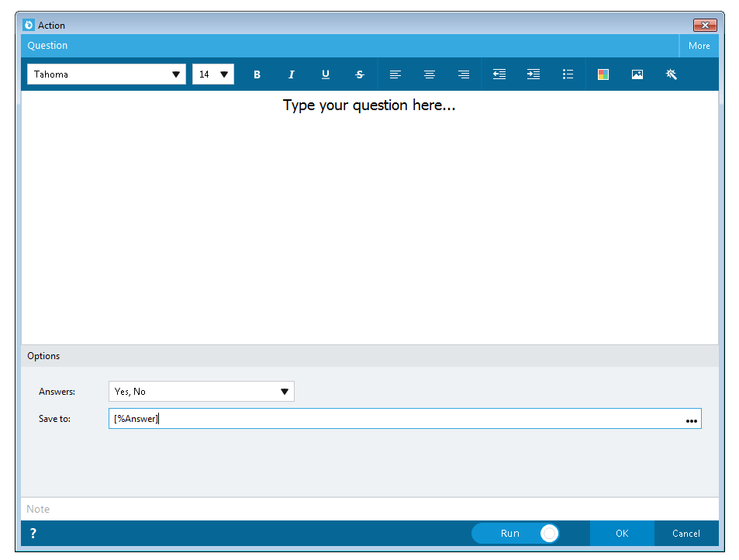The image size is (739, 560).
Task: Click the Note field
Action: tap(369, 509)
